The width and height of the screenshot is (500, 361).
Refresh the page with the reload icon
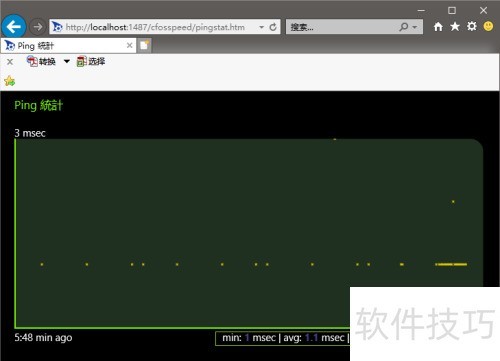coord(273,27)
